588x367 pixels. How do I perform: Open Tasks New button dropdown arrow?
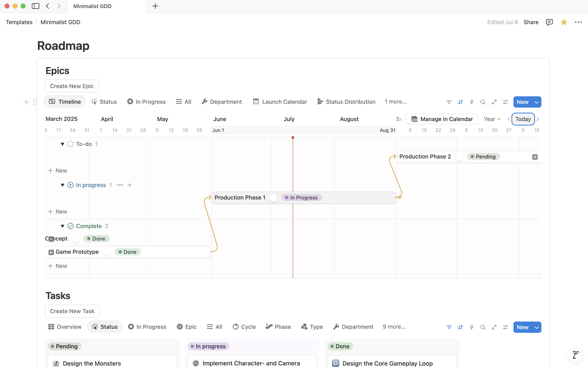pos(537,327)
